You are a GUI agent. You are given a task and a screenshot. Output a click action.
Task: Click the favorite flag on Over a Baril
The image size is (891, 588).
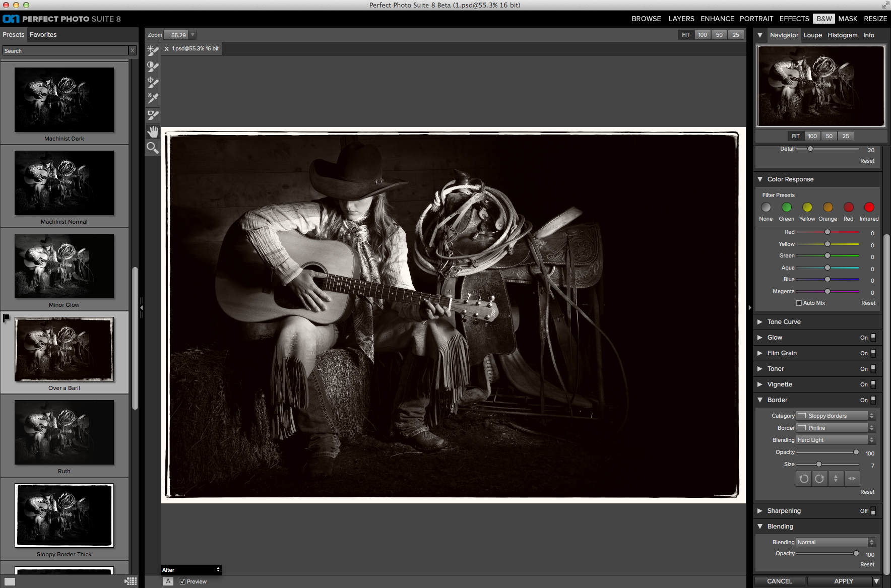[x=6, y=318]
